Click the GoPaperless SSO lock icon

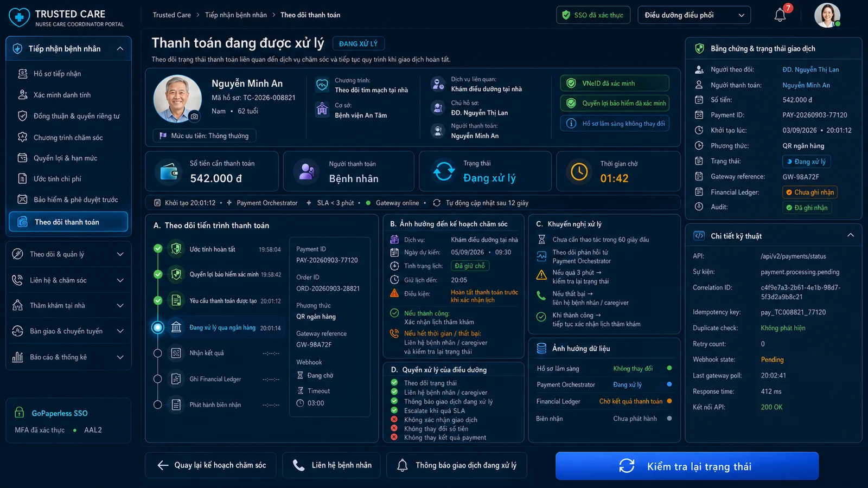pyautogui.click(x=20, y=413)
